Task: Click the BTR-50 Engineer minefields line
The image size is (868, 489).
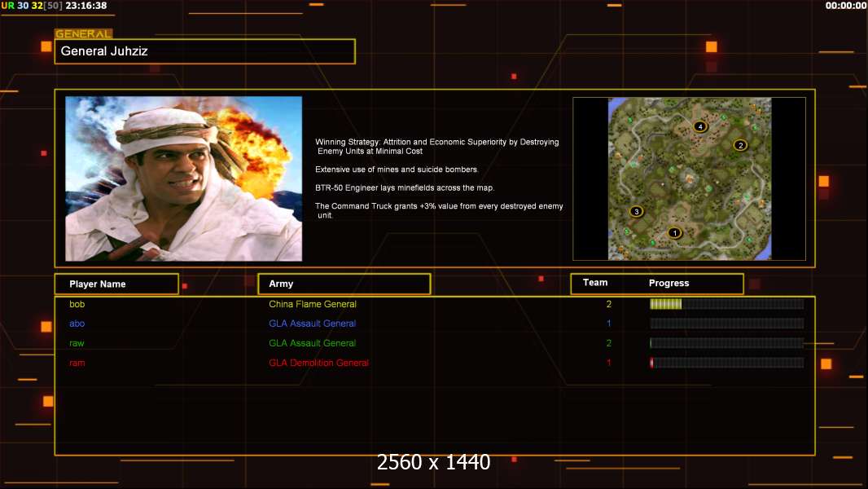Action: coord(405,187)
